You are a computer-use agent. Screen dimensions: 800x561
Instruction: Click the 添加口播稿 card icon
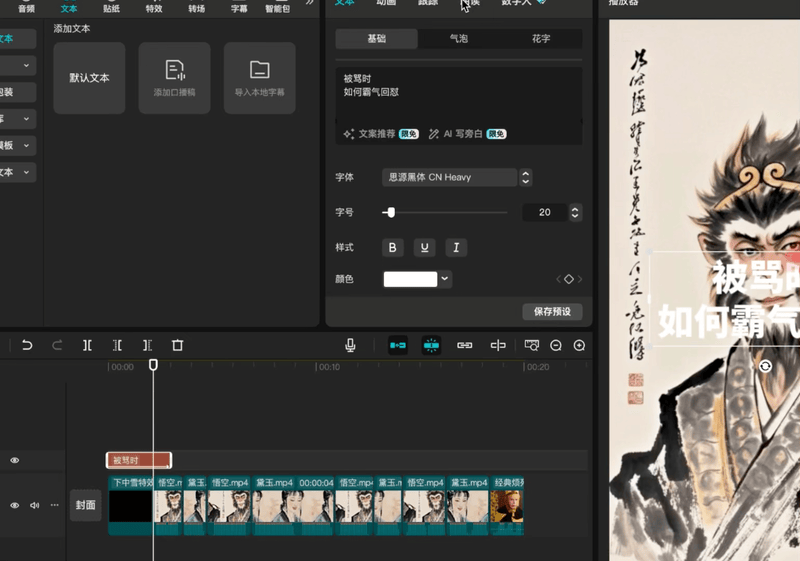tap(175, 70)
